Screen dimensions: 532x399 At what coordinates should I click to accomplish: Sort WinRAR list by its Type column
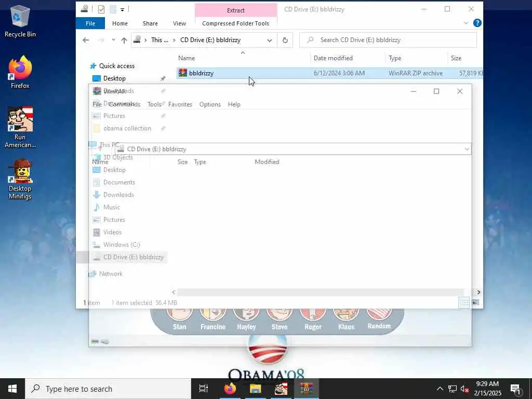click(x=200, y=162)
